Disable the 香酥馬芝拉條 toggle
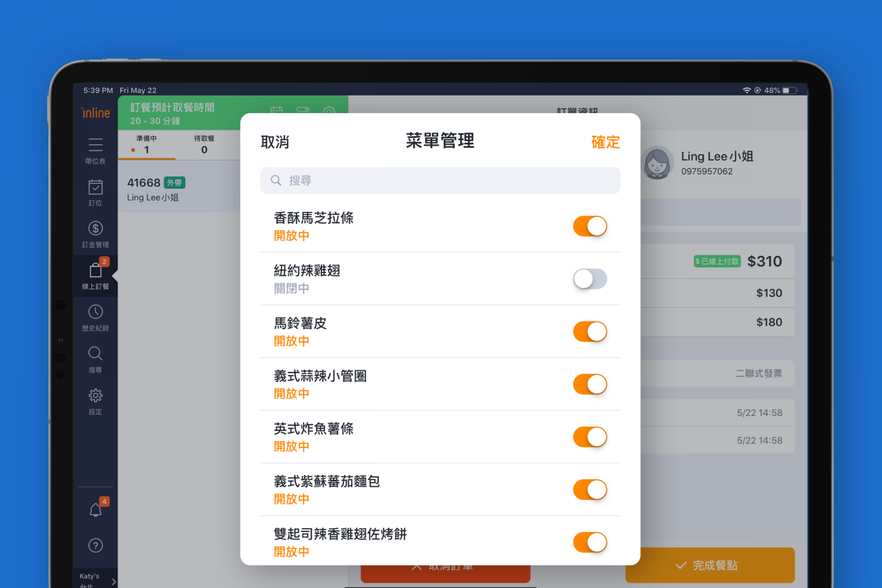This screenshot has width=882, height=588. click(x=589, y=226)
